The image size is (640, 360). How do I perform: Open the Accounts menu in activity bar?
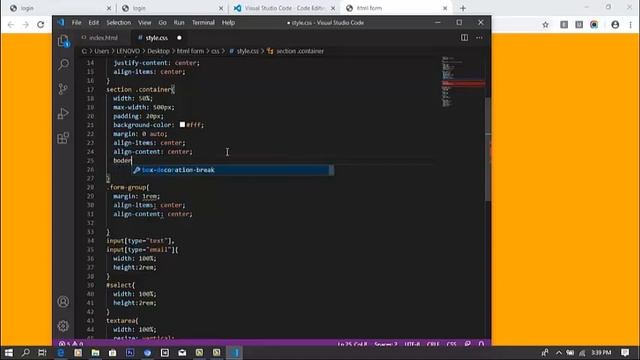[x=63, y=302]
